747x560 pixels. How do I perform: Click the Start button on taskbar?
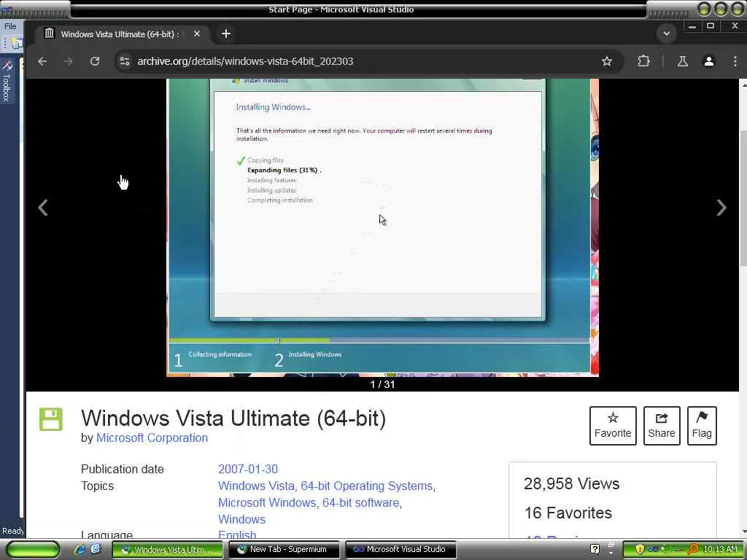(x=33, y=550)
